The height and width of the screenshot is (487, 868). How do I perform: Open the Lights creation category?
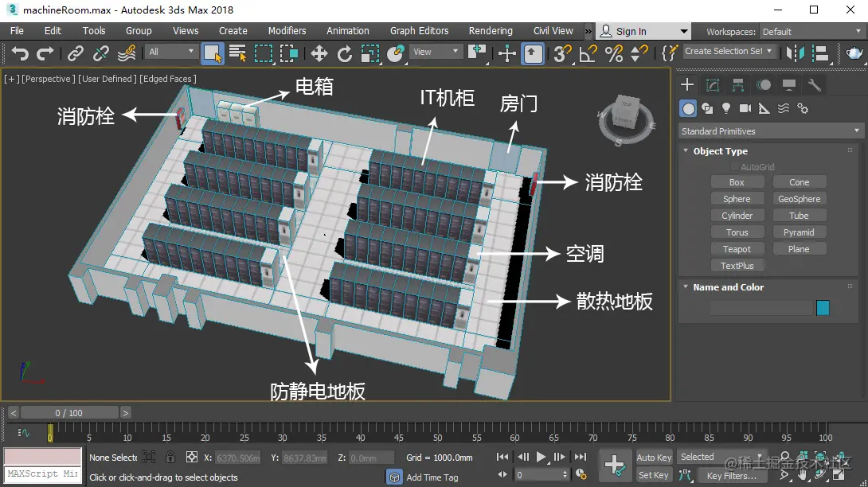[x=726, y=107]
